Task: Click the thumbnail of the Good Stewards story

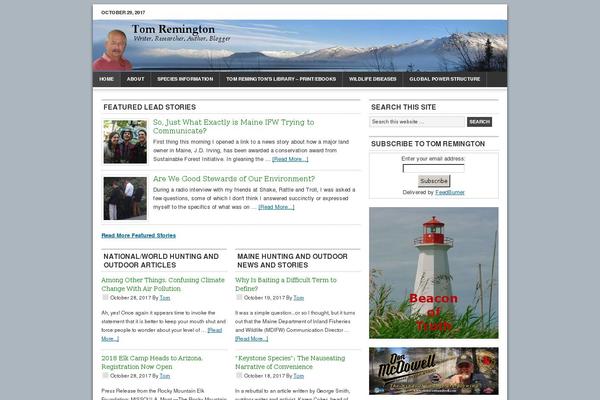Action: click(x=125, y=198)
